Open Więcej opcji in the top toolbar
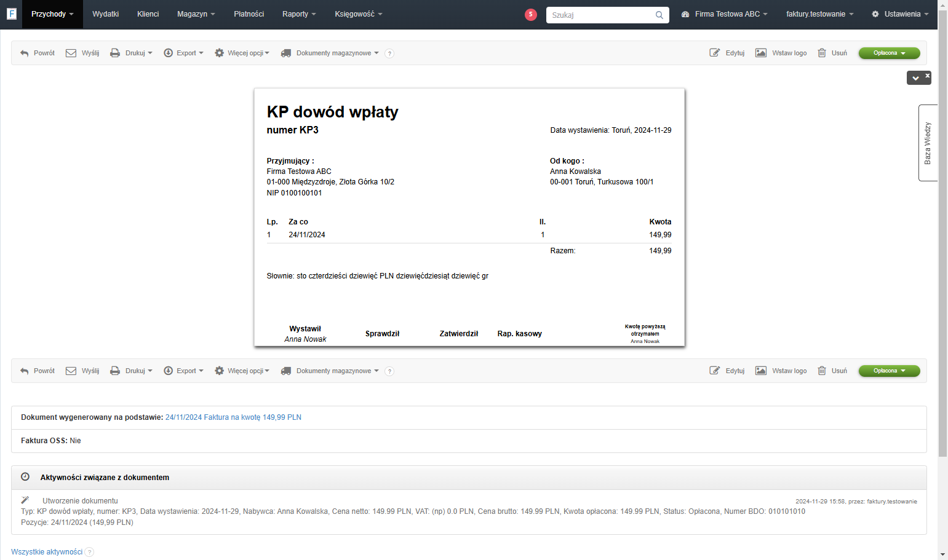 [x=242, y=53]
